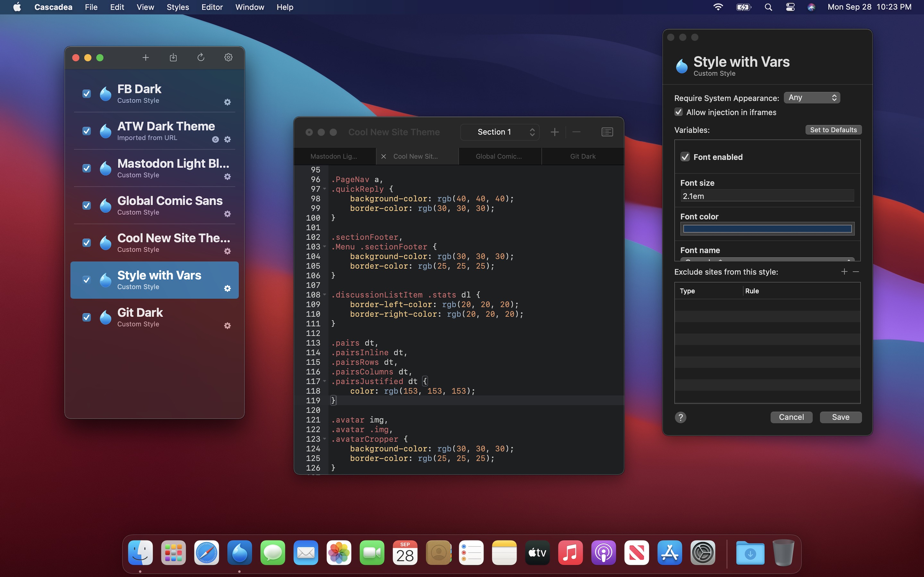Uncheck Allow injection in iframes
This screenshot has height=577, width=924.
tap(679, 112)
